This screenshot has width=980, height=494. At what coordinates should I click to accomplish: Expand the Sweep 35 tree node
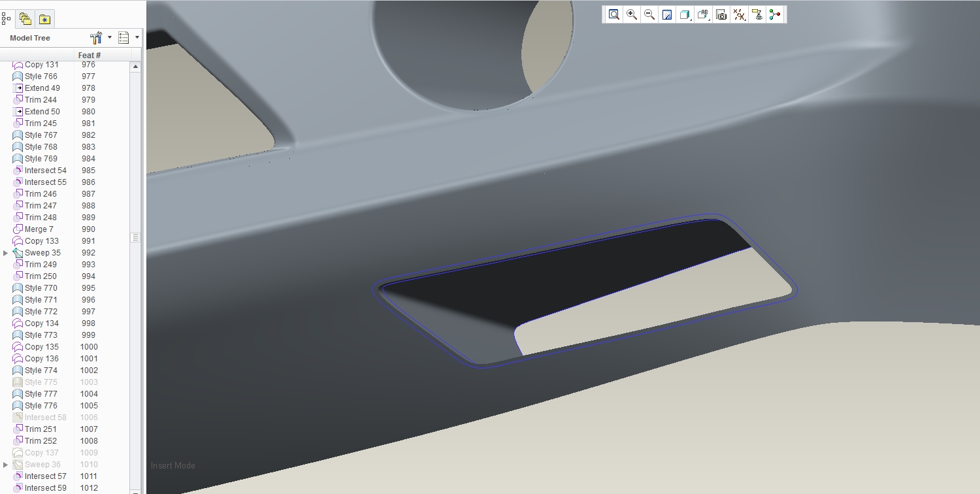pyautogui.click(x=6, y=253)
